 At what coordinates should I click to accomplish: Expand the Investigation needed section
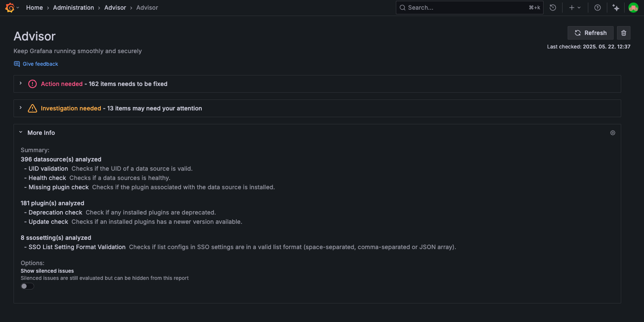[20, 108]
